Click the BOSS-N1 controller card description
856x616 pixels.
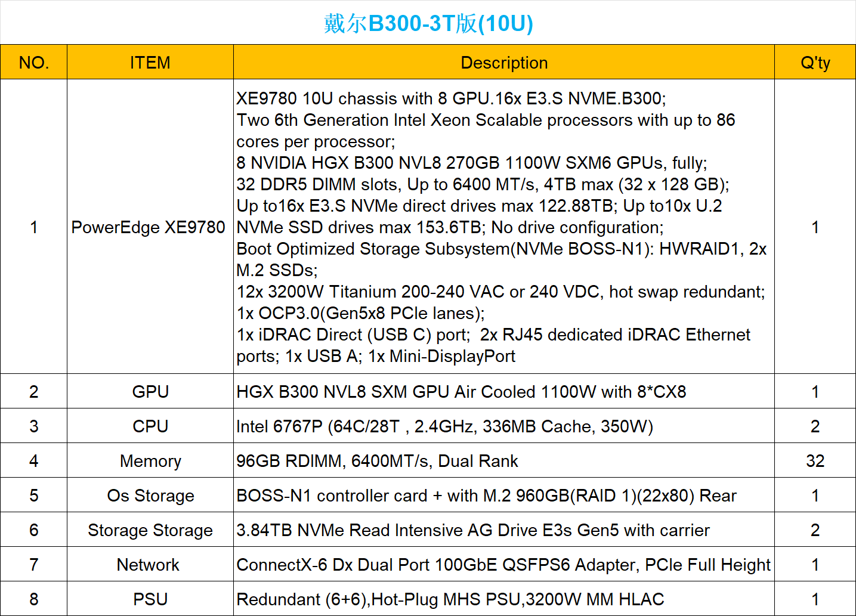504,495
